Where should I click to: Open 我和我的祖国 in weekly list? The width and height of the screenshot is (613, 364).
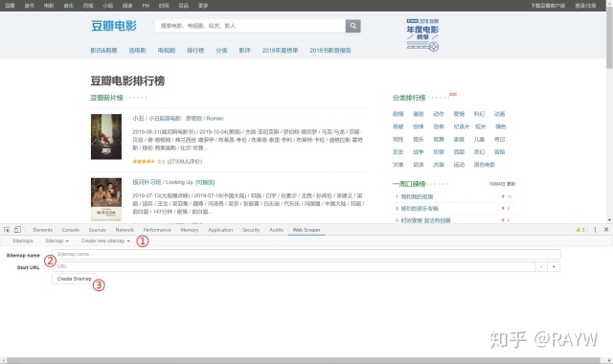point(417,196)
